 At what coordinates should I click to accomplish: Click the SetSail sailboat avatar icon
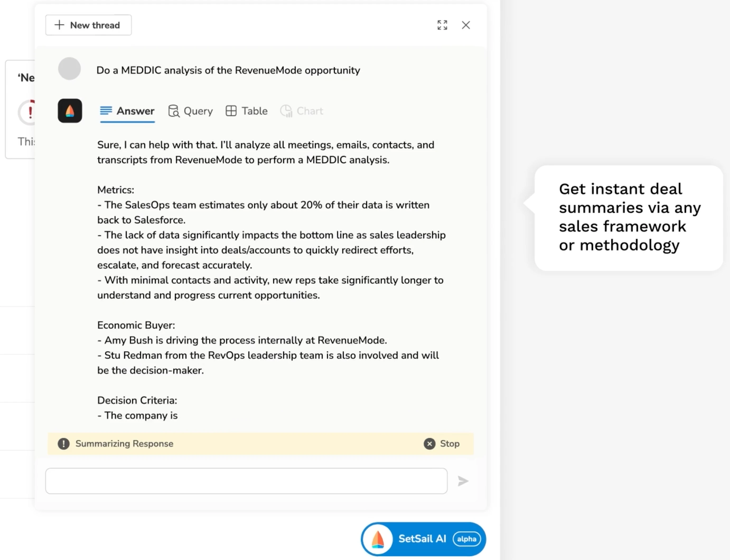70,111
